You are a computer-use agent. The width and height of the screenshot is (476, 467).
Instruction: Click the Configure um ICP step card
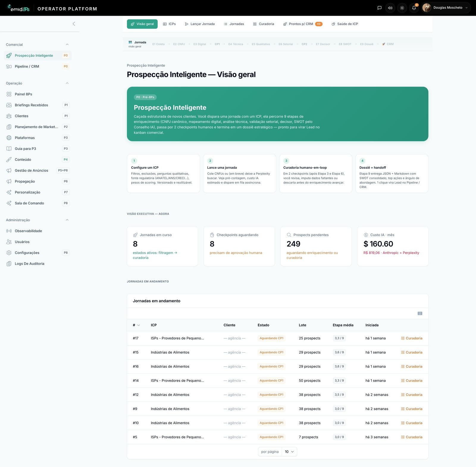click(x=163, y=174)
